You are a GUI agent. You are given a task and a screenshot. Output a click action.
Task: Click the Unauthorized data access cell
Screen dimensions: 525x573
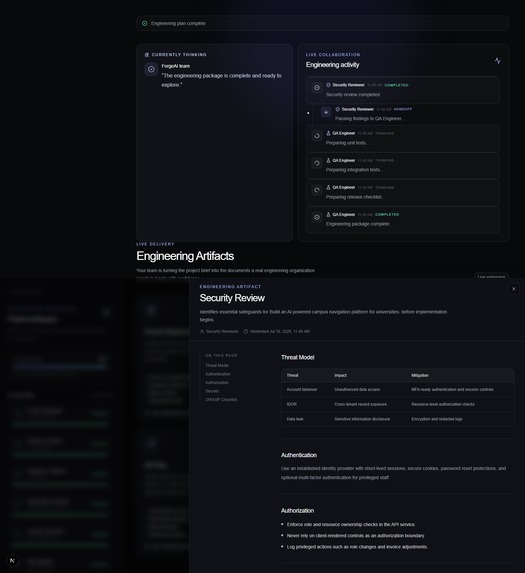tap(357, 390)
